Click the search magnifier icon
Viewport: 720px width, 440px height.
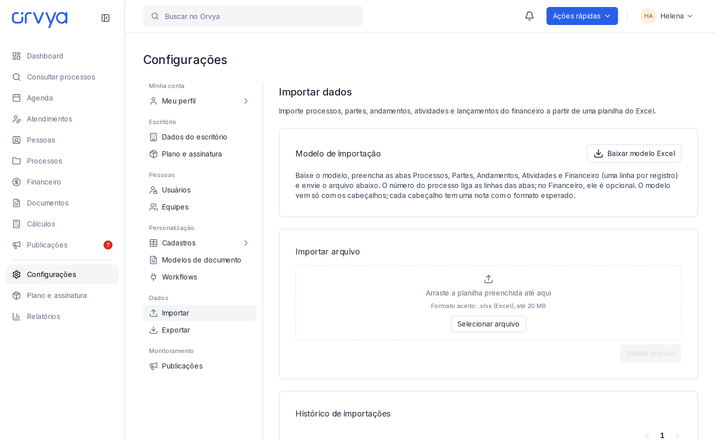(x=155, y=16)
